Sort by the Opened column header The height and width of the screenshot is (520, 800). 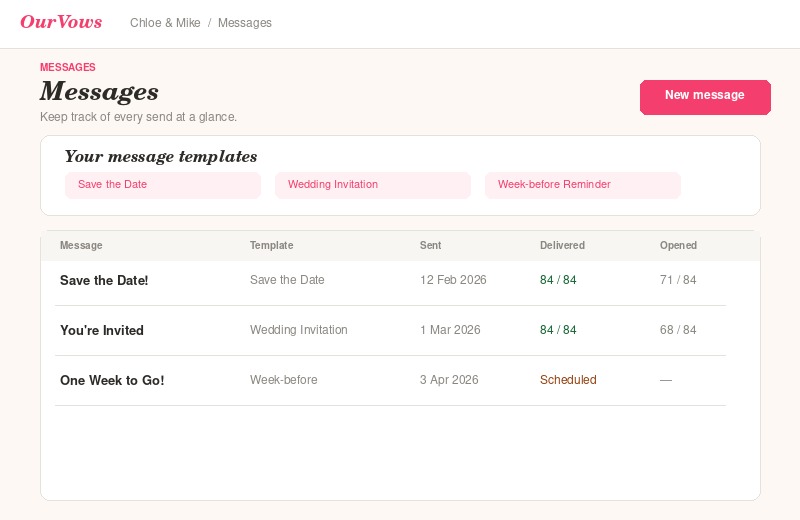(678, 245)
